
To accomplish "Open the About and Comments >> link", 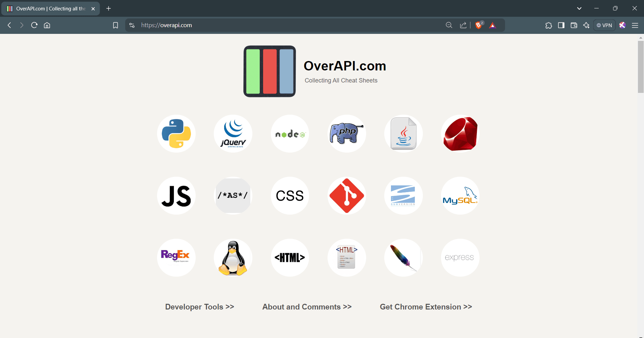I will 307,307.
